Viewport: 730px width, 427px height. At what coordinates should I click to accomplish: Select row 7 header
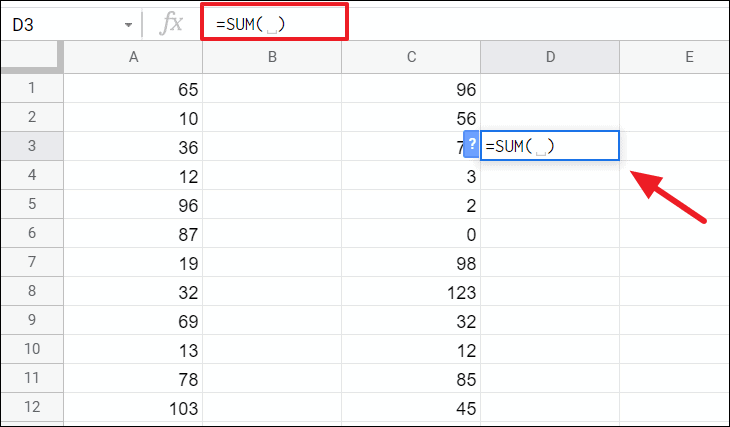pyautogui.click(x=31, y=262)
